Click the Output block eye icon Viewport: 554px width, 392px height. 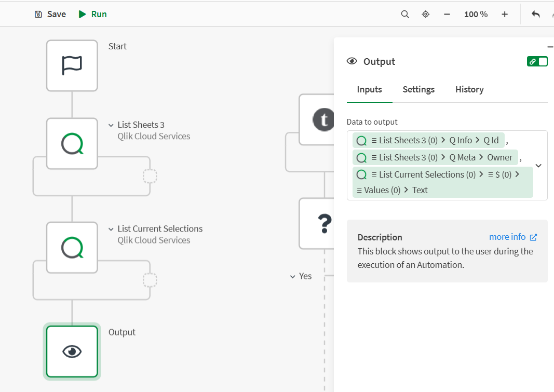72,352
